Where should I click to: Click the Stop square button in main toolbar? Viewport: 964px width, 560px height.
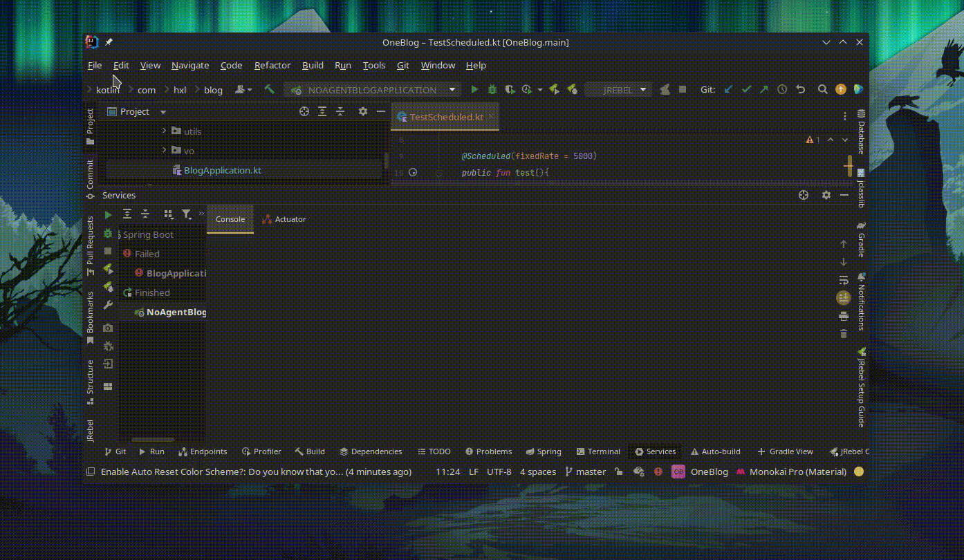pos(683,89)
